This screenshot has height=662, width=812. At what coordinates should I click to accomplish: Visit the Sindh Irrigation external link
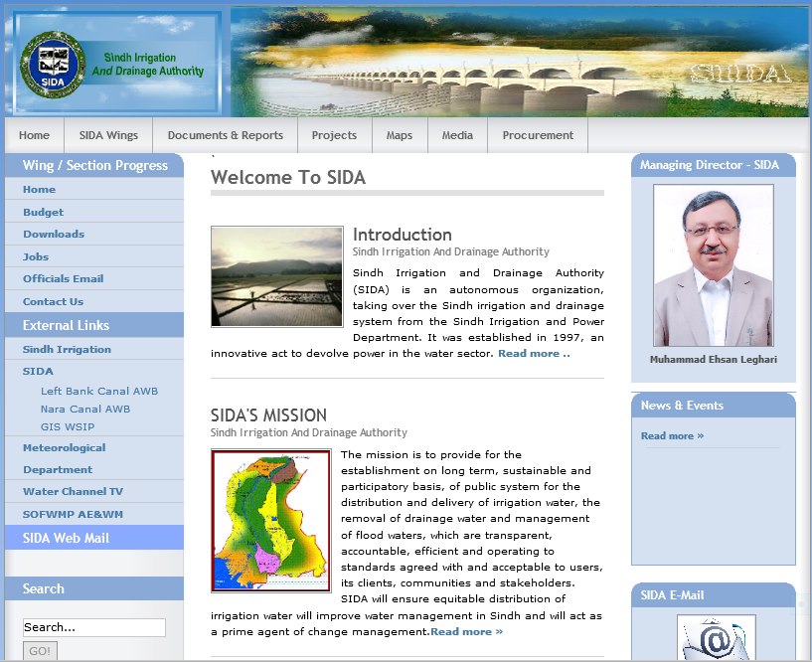click(67, 350)
